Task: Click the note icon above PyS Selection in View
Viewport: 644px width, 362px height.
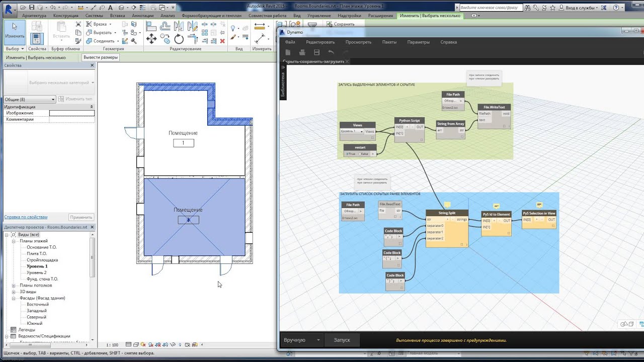Action: 539,205
